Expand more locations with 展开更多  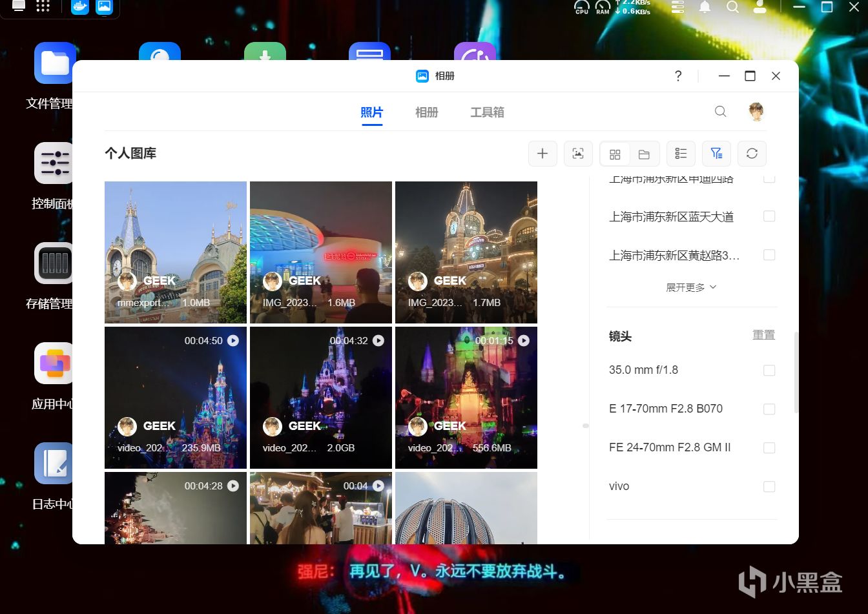pos(692,287)
